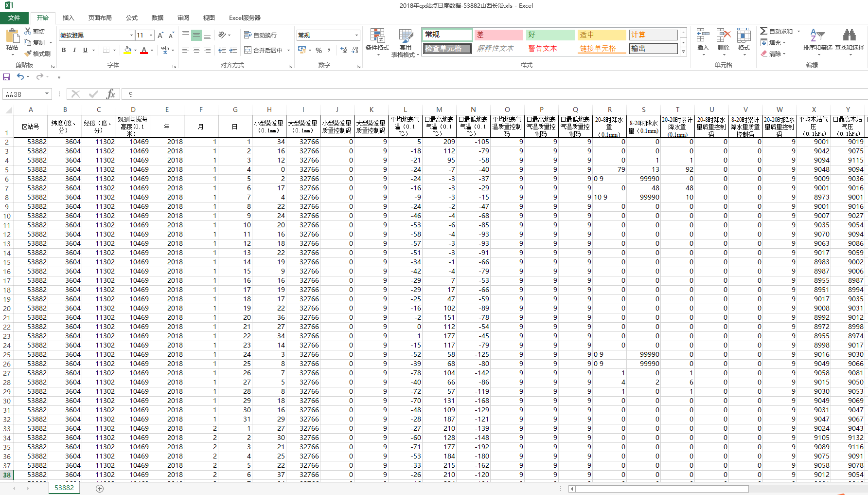Decrease font size with the smaller A icon
Viewport: 868px width, 495px height.
click(171, 35)
